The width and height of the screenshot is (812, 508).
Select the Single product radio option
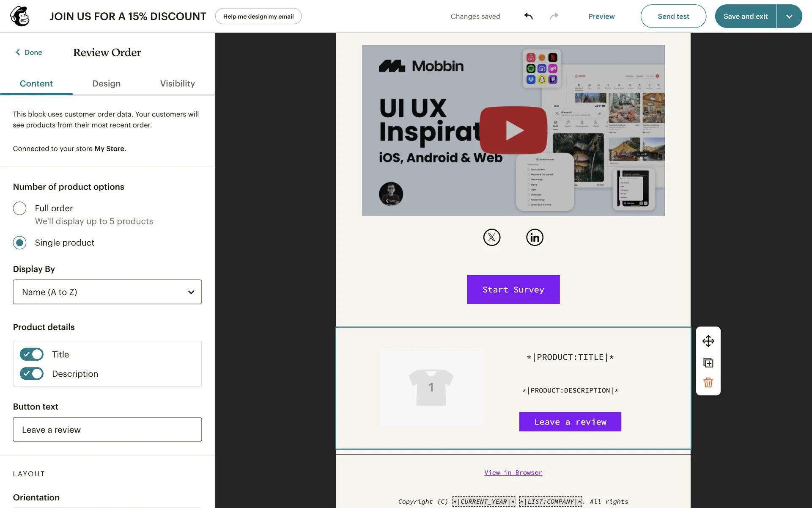pos(19,243)
